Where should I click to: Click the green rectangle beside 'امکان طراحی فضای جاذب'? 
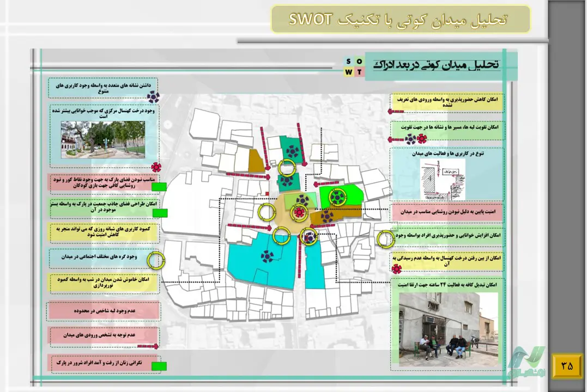(x=160, y=213)
